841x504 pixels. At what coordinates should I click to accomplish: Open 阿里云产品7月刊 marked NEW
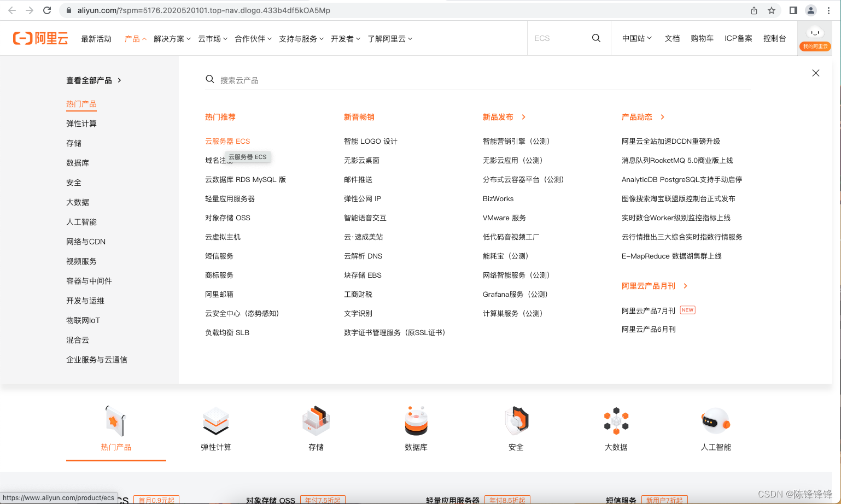(649, 310)
